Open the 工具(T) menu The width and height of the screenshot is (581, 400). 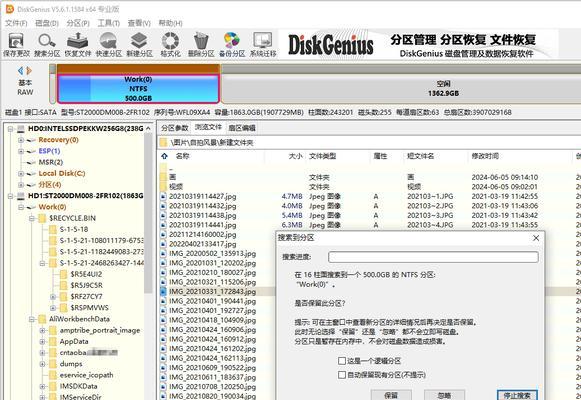pyautogui.click(x=109, y=23)
